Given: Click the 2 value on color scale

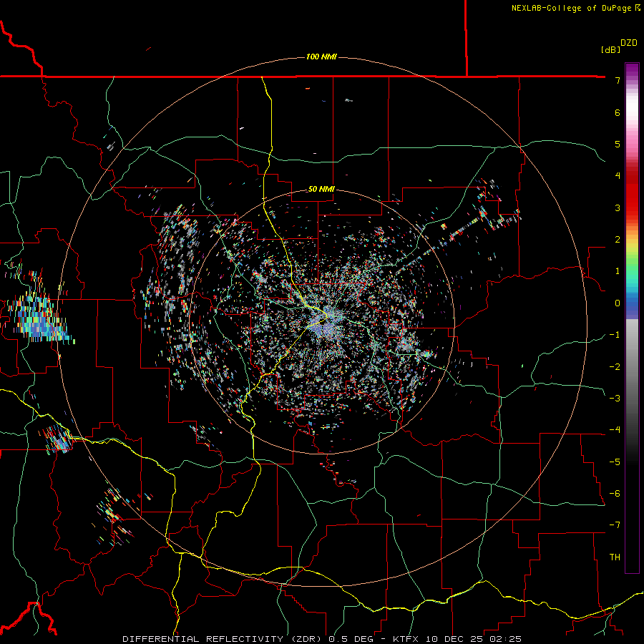Looking at the screenshot, I should click(618, 240).
